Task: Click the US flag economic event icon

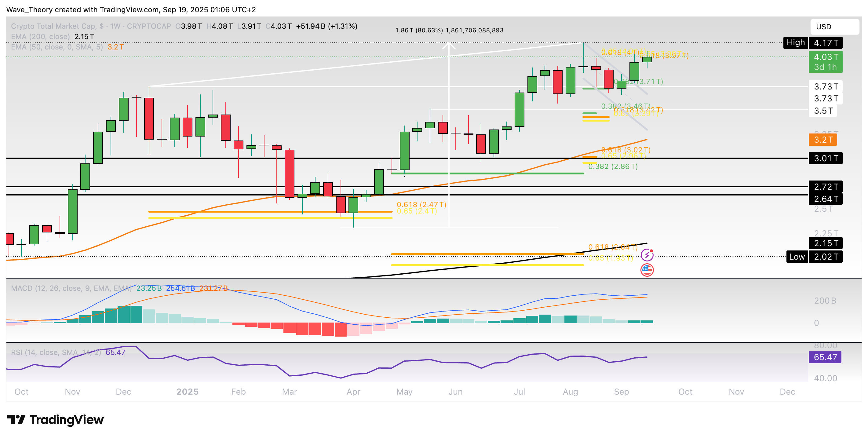Action: pos(647,270)
